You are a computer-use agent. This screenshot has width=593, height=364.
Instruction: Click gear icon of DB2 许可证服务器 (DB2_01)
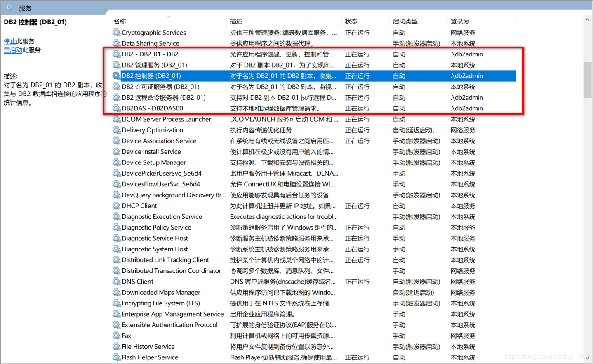116,87
